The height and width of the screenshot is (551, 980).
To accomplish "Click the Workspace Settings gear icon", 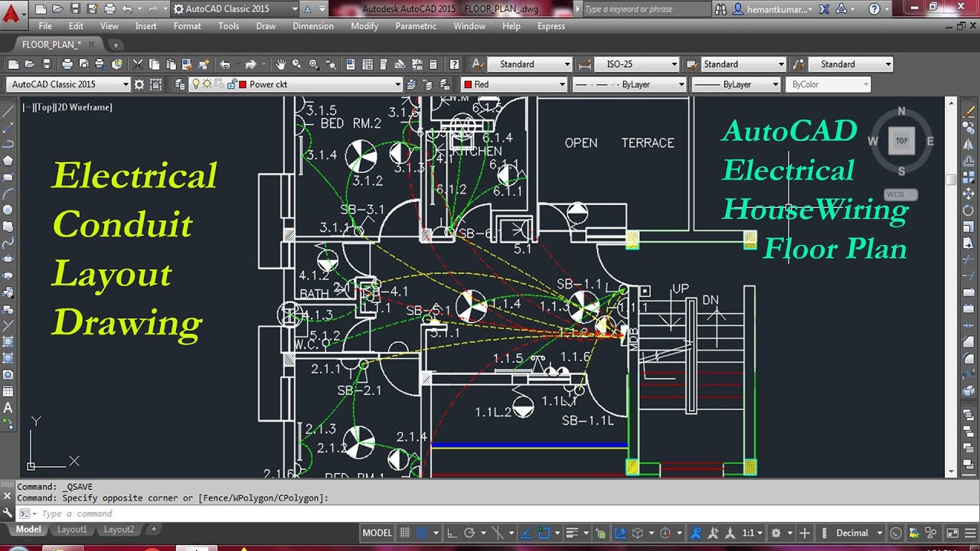I will pyautogui.click(x=139, y=84).
